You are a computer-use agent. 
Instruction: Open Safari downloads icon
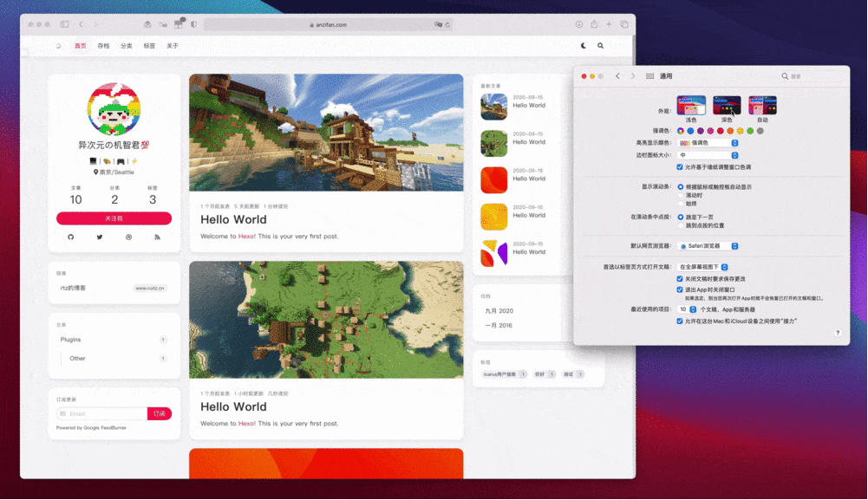pos(579,24)
